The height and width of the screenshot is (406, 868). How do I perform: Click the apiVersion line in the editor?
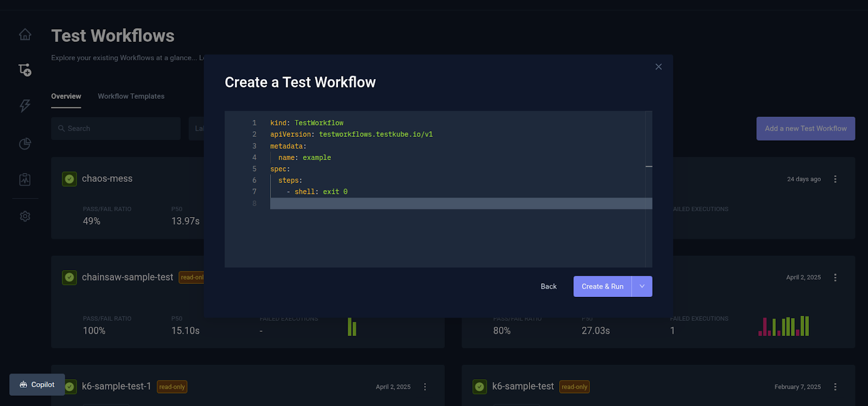point(352,135)
